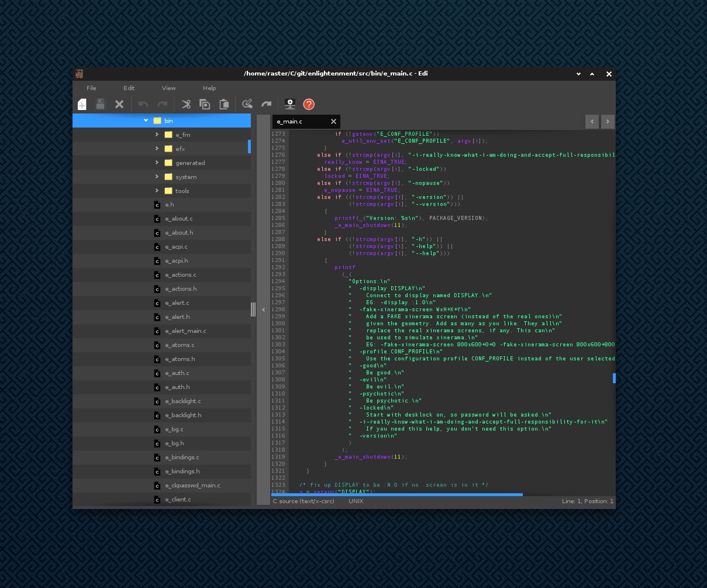This screenshot has height=588, width=707.
Task: Collapse the bin folder
Action: [146, 121]
